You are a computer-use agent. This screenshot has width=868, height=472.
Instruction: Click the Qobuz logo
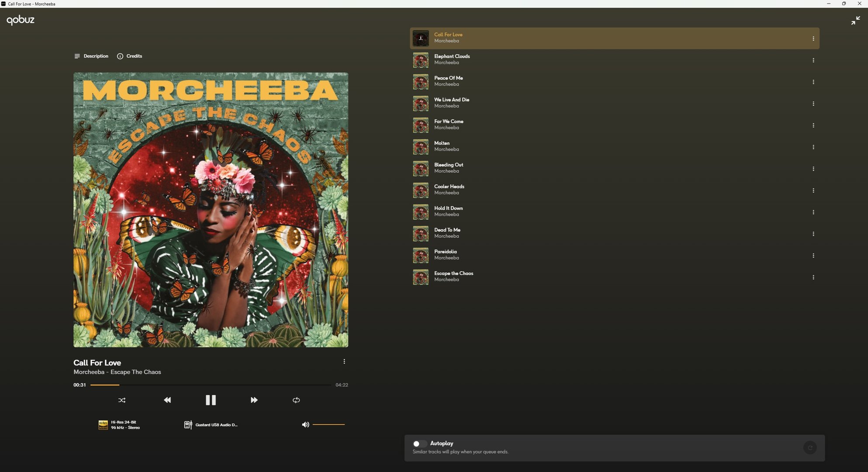pyautogui.click(x=21, y=20)
